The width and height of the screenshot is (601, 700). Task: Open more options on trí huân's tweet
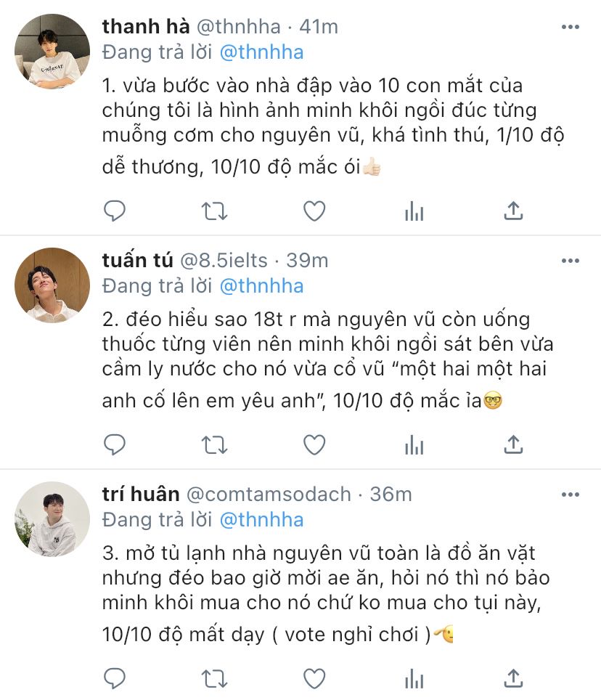570,495
